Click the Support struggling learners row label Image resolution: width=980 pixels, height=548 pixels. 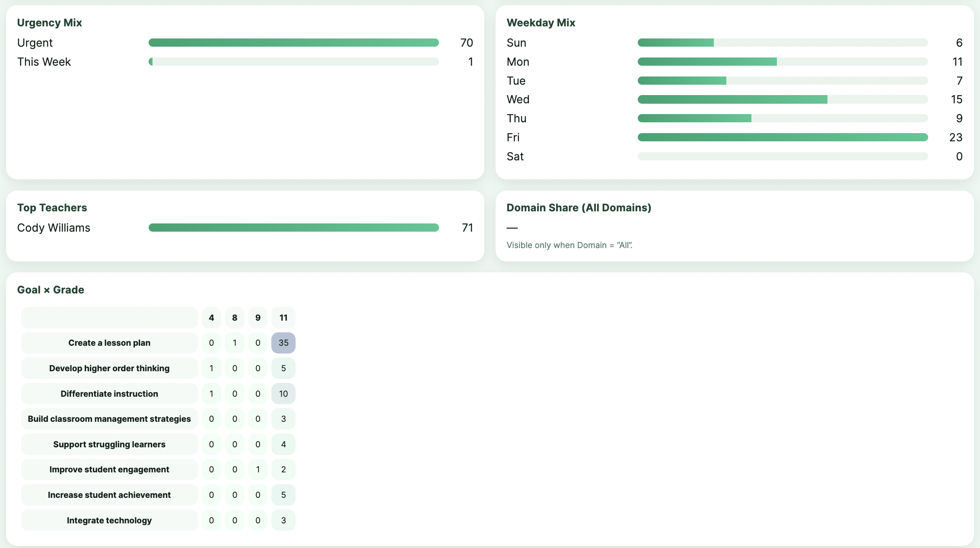coord(109,444)
